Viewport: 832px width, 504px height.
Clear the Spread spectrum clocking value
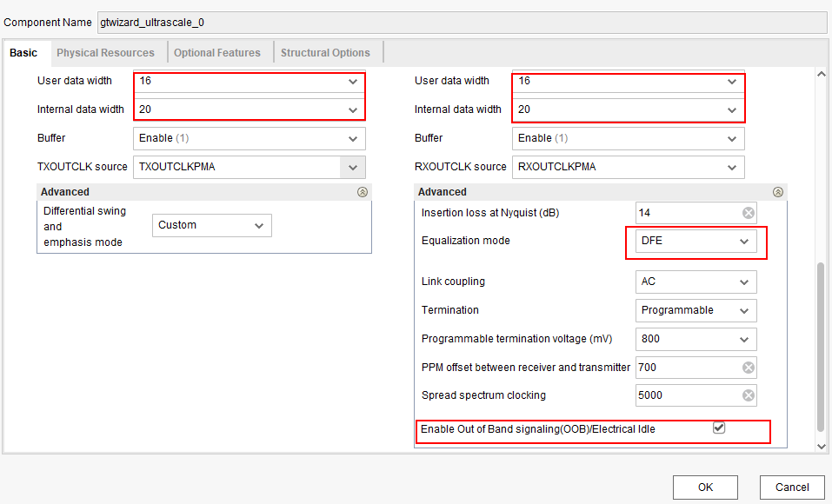(748, 395)
